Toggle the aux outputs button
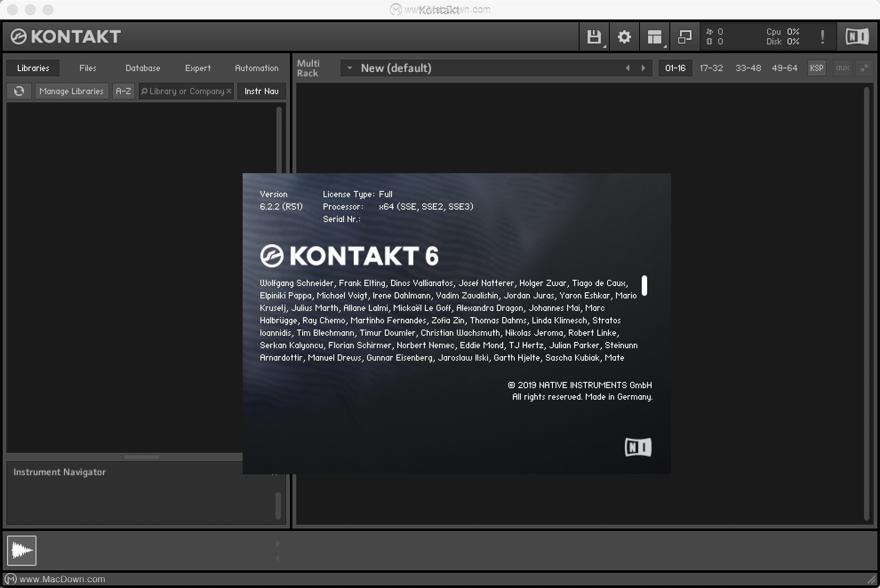The height and width of the screenshot is (588, 880). [x=842, y=68]
